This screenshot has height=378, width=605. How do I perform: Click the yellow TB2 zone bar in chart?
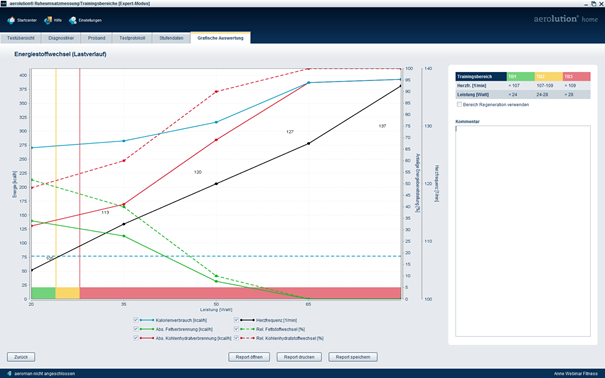tap(68, 293)
